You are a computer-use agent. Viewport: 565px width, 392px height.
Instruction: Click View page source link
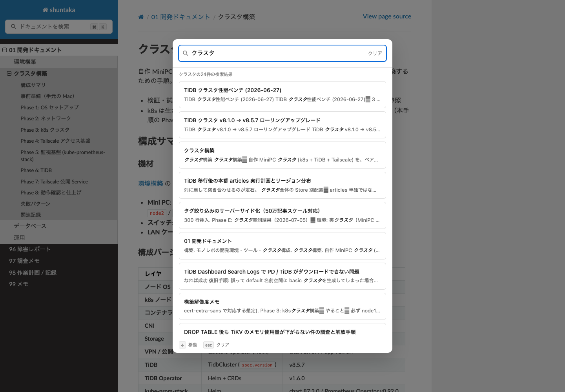(387, 16)
